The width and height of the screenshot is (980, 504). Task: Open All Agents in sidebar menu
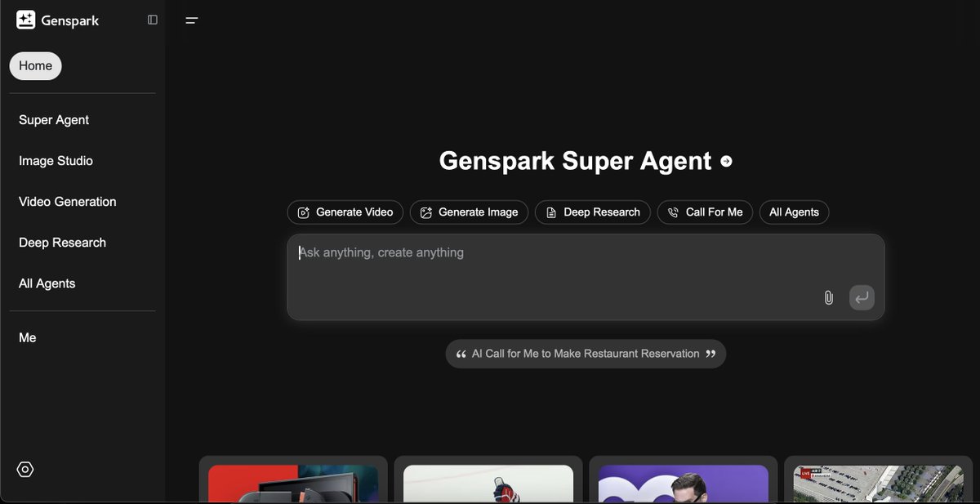(x=47, y=283)
